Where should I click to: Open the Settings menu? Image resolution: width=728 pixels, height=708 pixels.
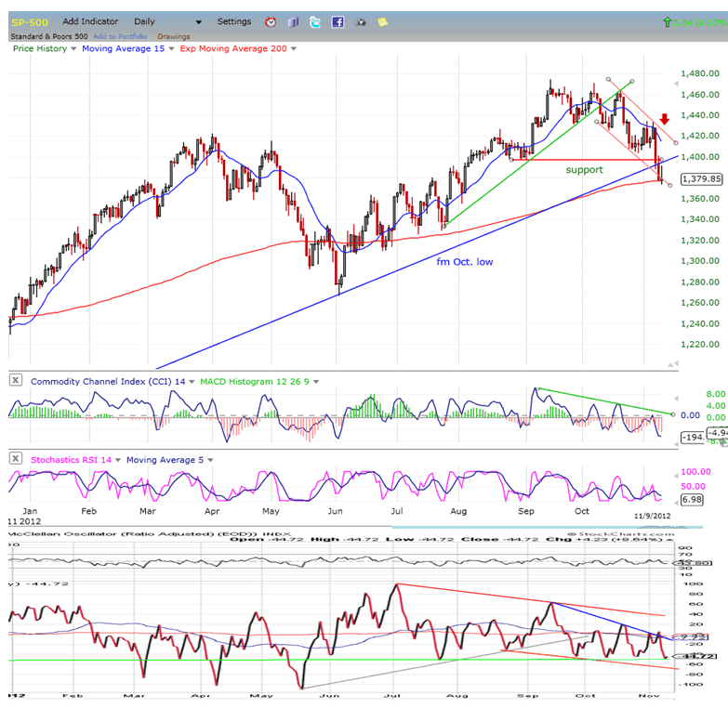pyautogui.click(x=234, y=21)
